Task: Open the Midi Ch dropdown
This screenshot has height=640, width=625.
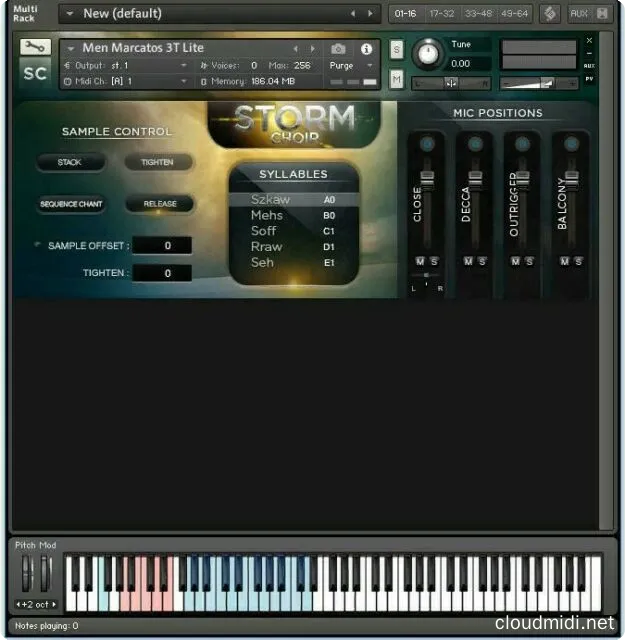Action: pos(185,81)
